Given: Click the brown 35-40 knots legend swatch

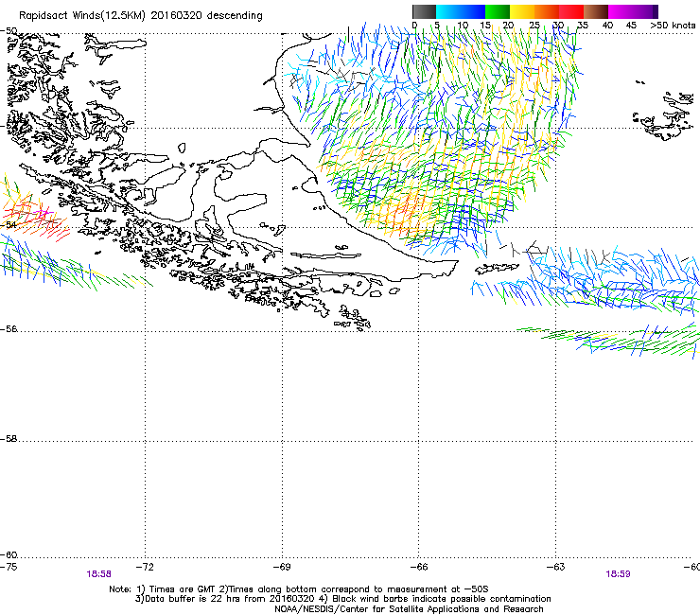Looking at the screenshot, I should coord(596,11).
